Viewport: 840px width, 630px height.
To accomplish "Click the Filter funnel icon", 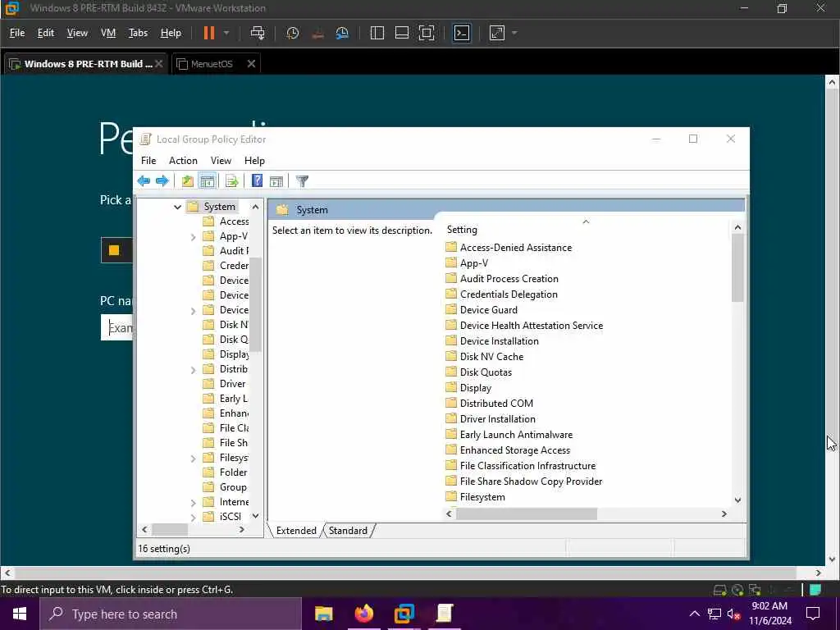I will (x=302, y=181).
